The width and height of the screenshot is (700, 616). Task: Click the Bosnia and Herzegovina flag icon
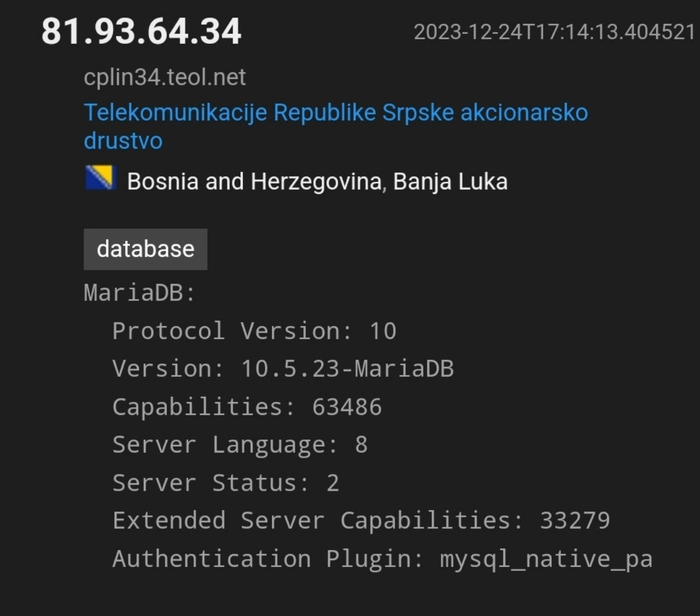pos(101,178)
